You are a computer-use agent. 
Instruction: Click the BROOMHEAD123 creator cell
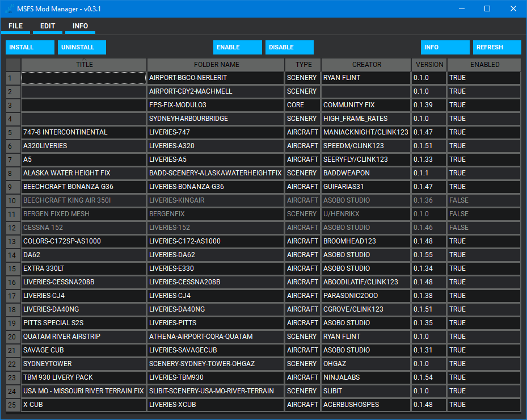(366, 241)
